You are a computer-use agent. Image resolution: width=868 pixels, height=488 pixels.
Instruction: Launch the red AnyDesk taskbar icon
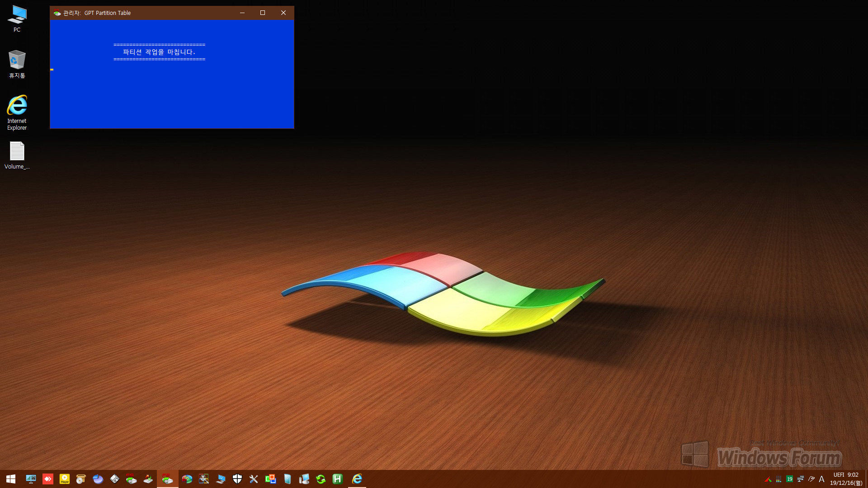point(48,479)
